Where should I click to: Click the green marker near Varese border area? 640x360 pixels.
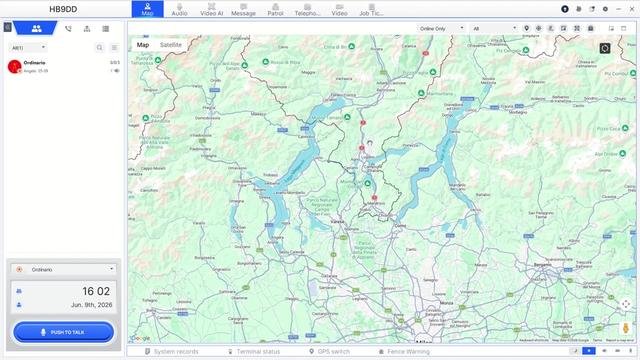[367, 183]
